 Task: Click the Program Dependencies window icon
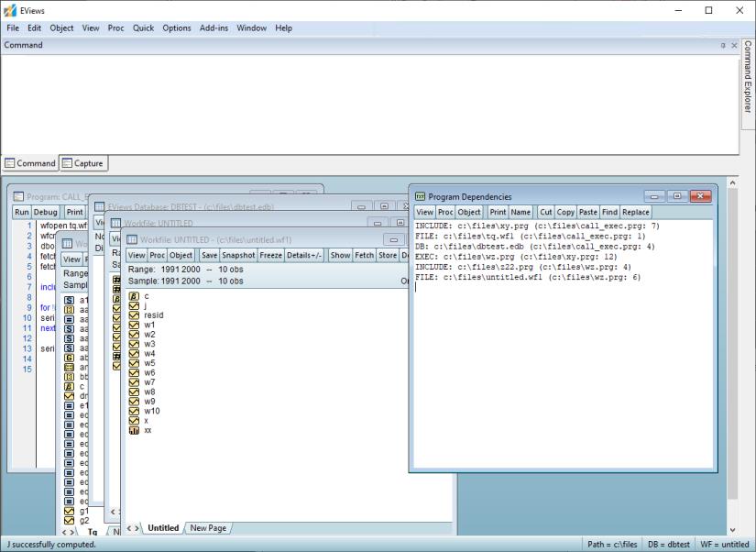click(421, 196)
